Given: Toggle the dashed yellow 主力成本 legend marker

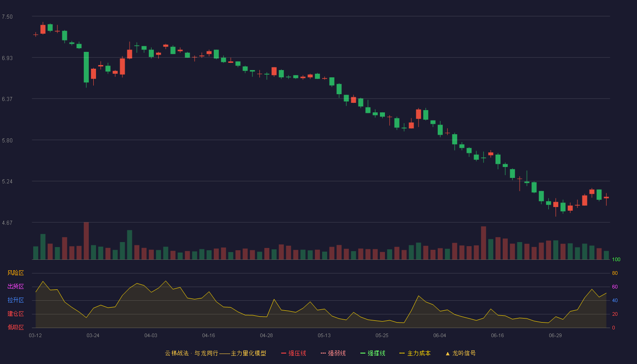Looking at the screenshot, I should click(x=402, y=353).
